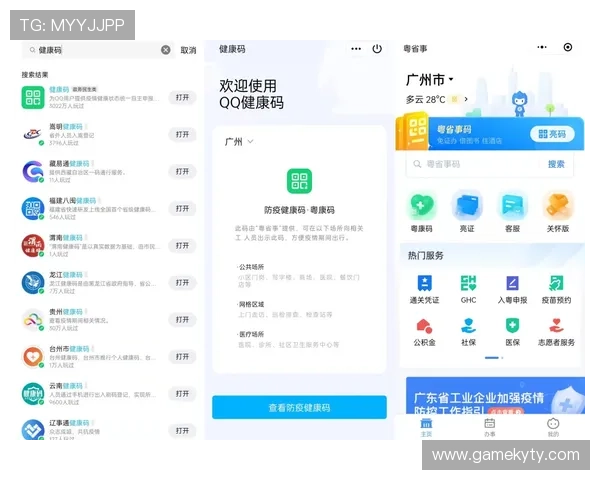Tap 打开 next to the first 健康码 result
The height and width of the screenshot is (480, 600).
coord(182,97)
